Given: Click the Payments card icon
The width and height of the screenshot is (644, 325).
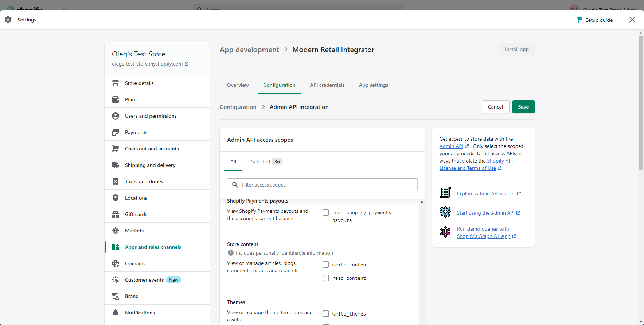Looking at the screenshot, I should pos(116,132).
